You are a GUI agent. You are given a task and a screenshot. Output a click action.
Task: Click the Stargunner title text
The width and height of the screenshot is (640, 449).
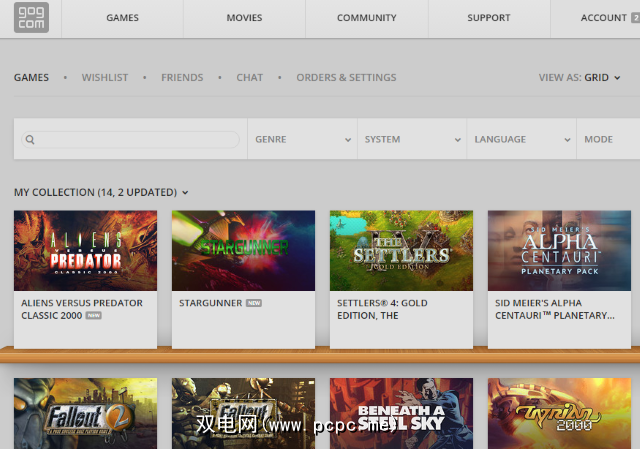211,303
